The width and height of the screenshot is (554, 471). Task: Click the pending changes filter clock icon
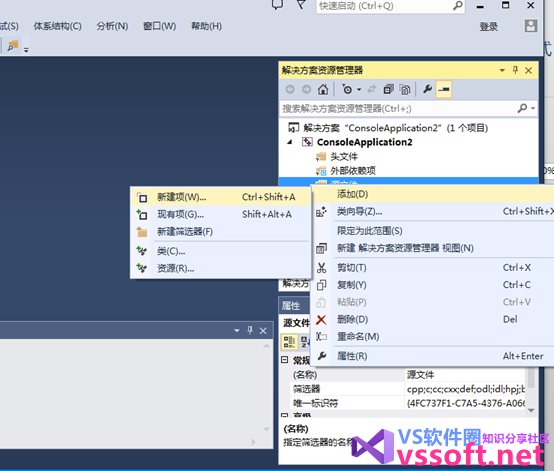347,89
